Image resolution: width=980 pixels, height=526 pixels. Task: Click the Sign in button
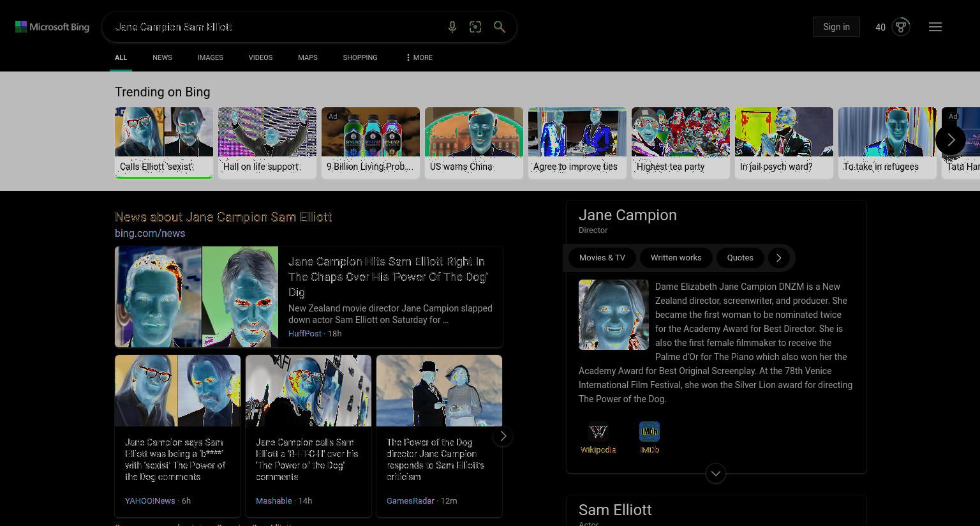836,27
